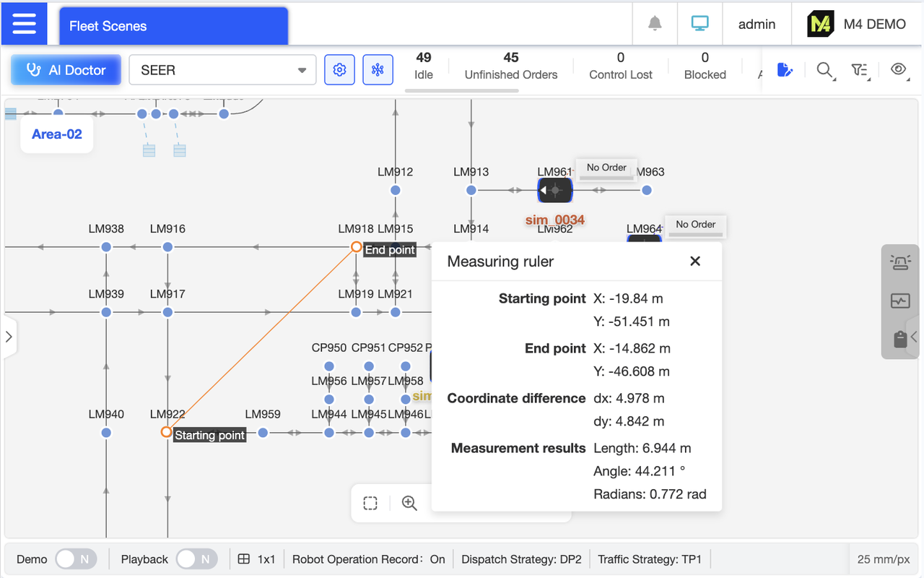Screen dimensions: 924x578
Task: Activate the marquee selection tool
Action: [x=370, y=503]
